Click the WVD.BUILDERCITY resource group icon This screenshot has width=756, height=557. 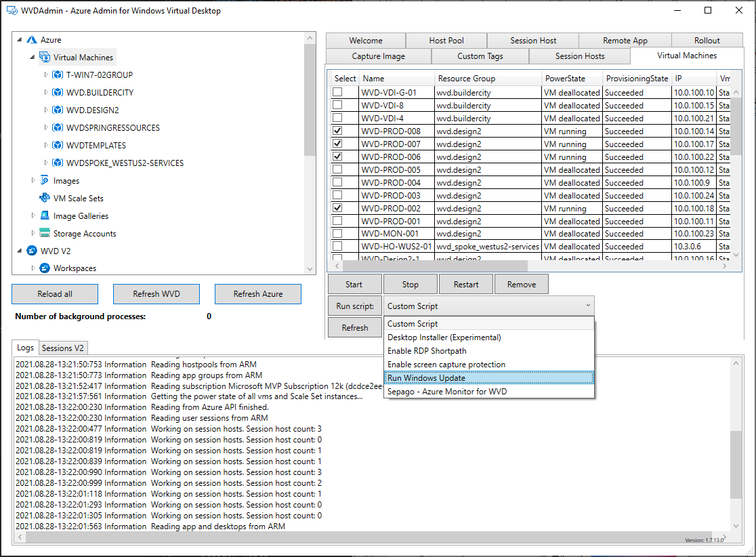[x=58, y=93]
